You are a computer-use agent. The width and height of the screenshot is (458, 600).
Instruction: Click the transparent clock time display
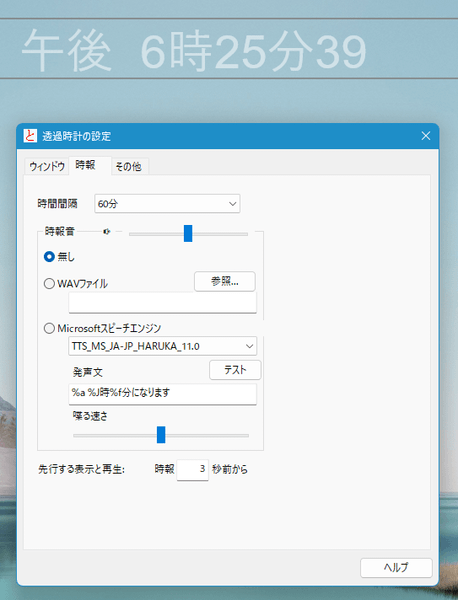click(194, 52)
